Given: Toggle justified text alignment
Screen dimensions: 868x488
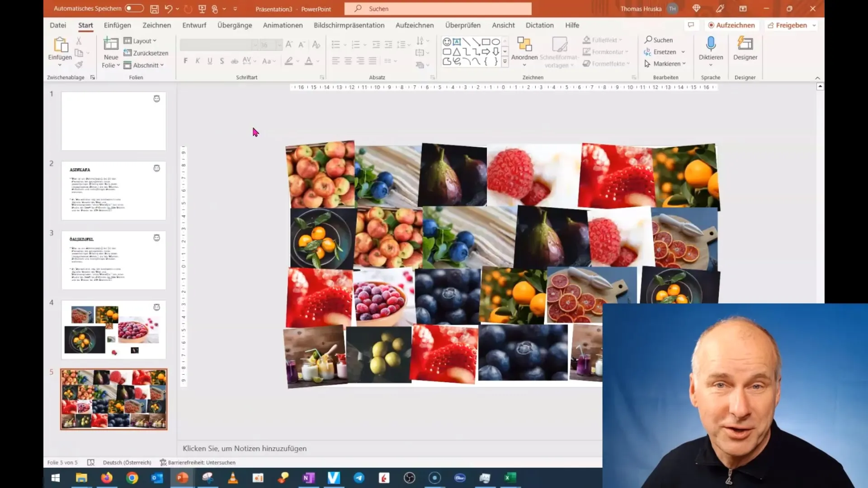Looking at the screenshot, I should pos(372,61).
